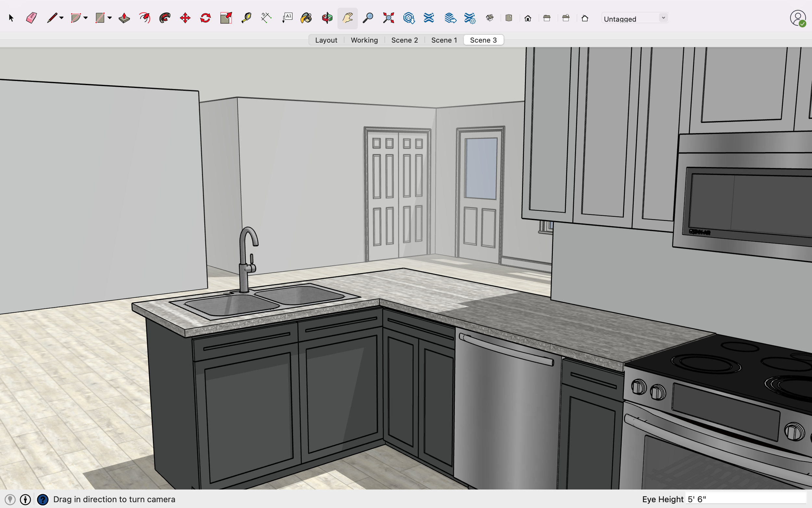The width and height of the screenshot is (812, 508).
Task: Select the Move tool
Action: tap(185, 18)
